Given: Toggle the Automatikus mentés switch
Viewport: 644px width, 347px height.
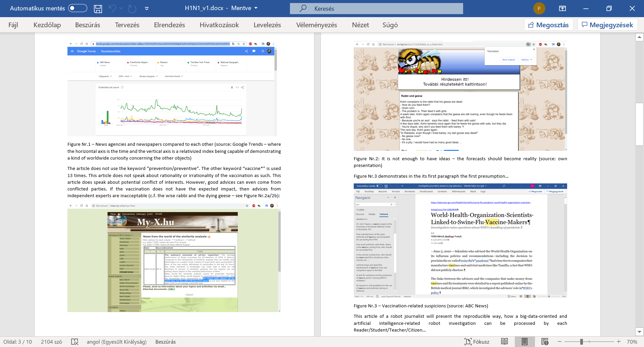Looking at the screenshot, I should [78, 8].
